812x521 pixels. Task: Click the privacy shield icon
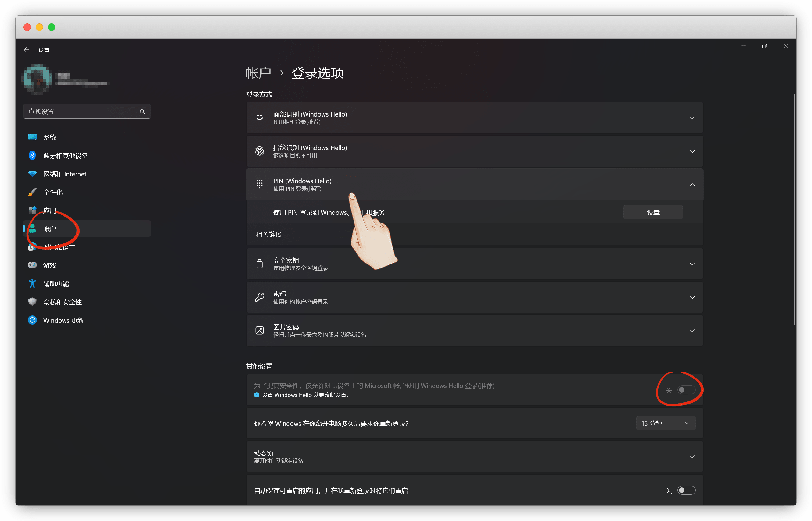tap(32, 302)
